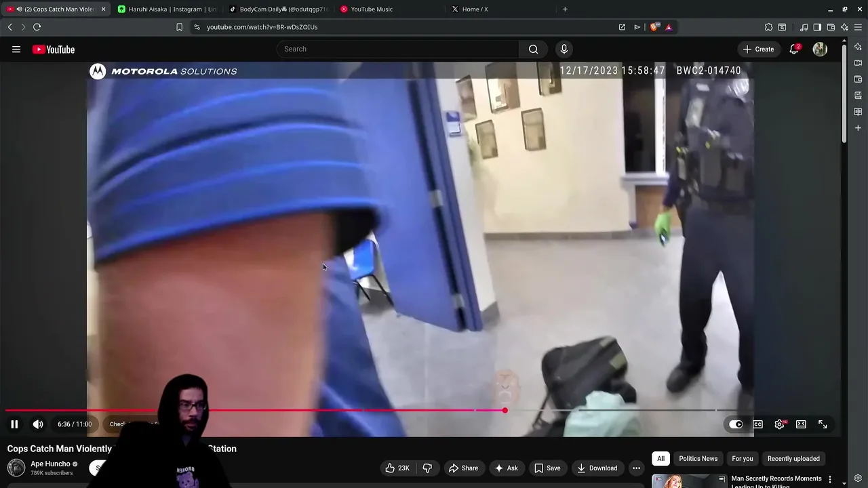Focus the YouTube search box

point(398,49)
